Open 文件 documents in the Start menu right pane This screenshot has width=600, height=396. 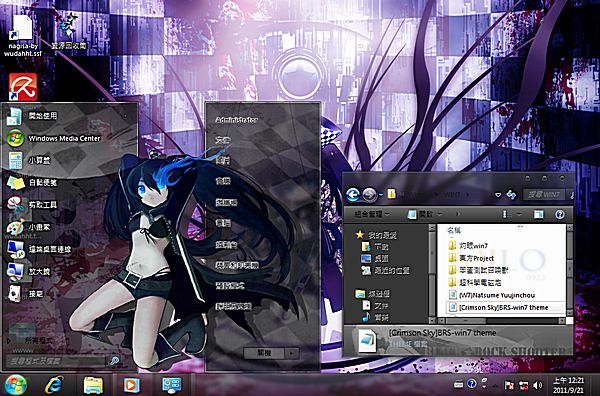(223, 140)
